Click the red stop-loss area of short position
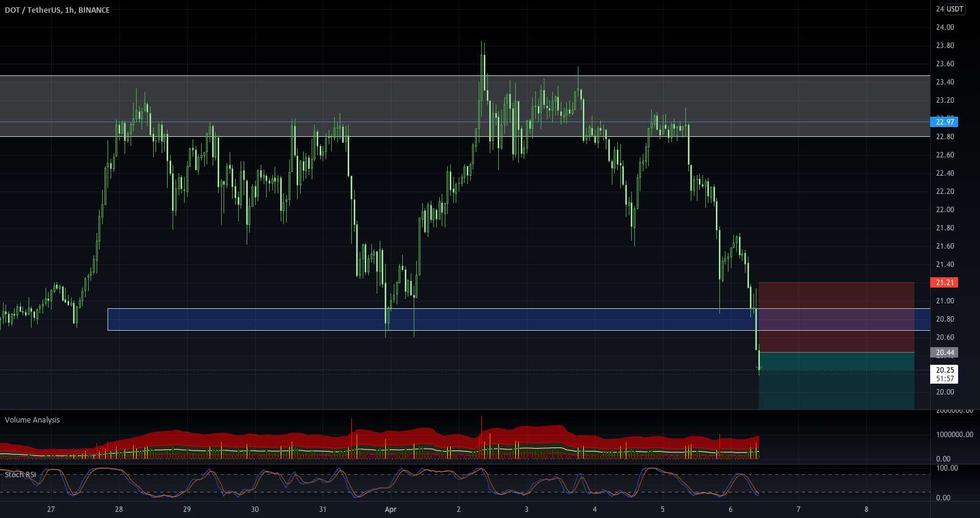The width and height of the screenshot is (980, 518). [x=836, y=317]
